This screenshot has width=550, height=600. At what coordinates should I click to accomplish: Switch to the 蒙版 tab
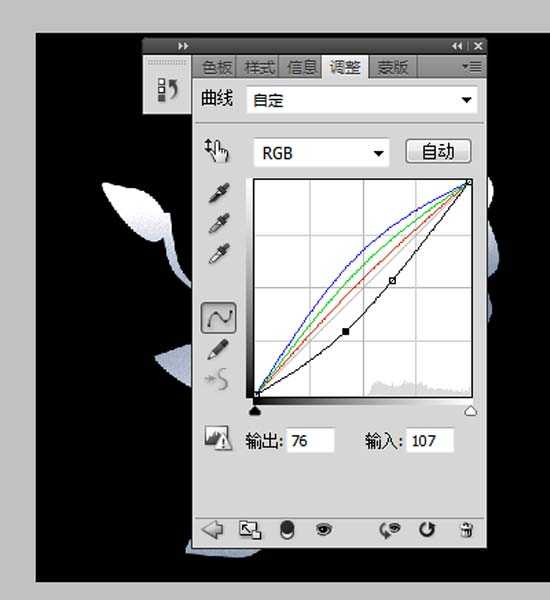coord(392,67)
